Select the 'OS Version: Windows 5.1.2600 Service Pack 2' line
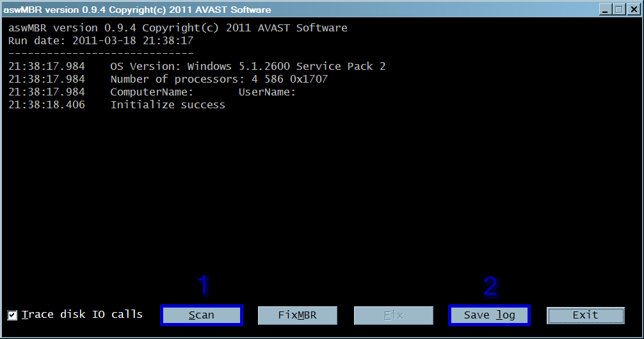 click(x=248, y=66)
